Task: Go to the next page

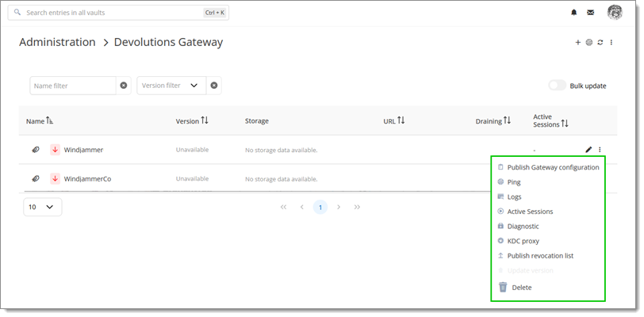Action: 339,207
